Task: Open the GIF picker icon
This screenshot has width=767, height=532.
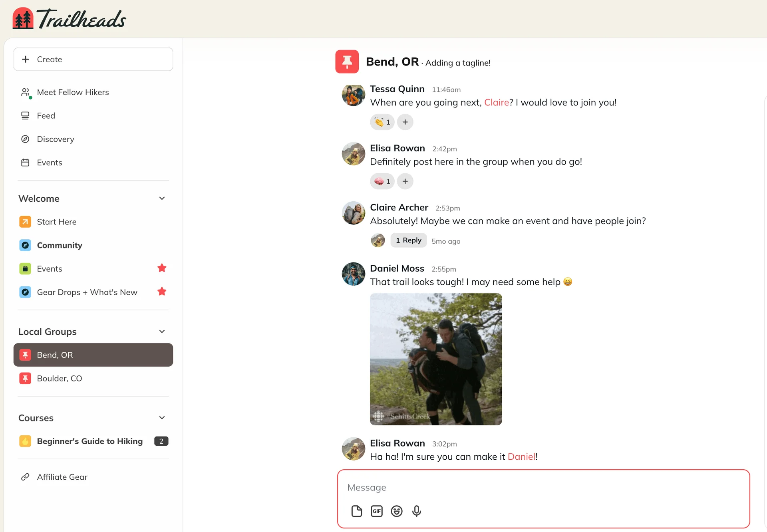Action: [376, 511]
